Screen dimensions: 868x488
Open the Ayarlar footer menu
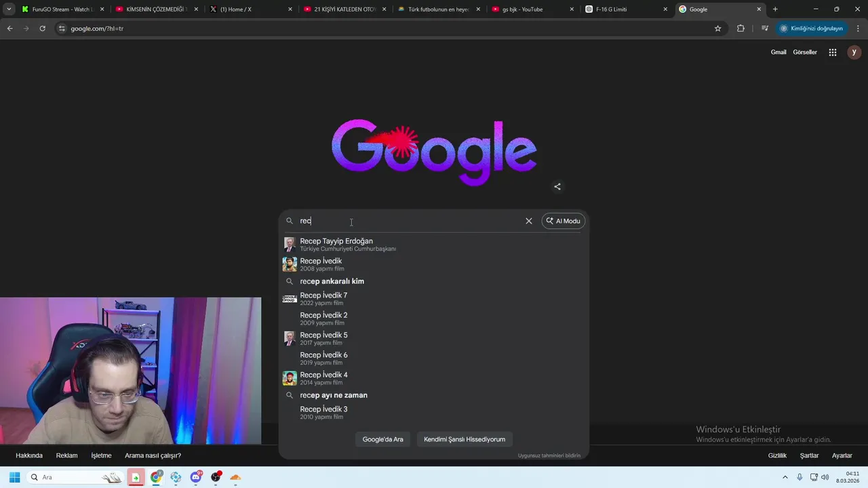pyautogui.click(x=842, y=455)
